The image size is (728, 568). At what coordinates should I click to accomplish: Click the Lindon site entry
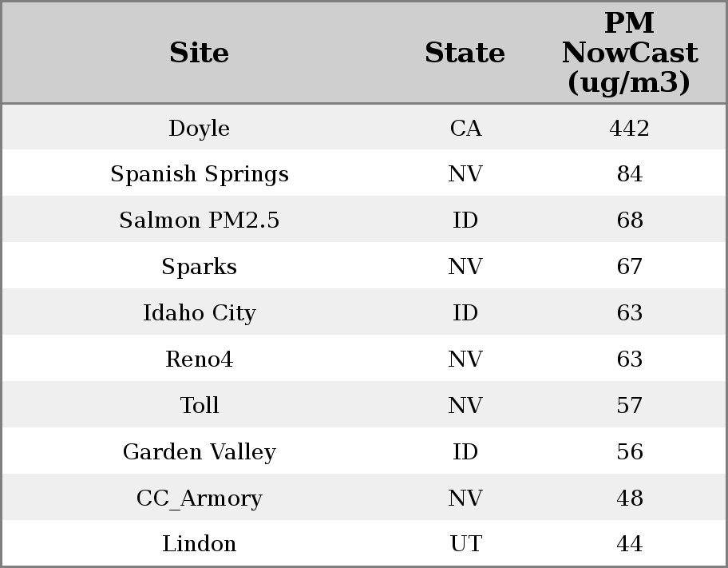click(x=199, y=544)
